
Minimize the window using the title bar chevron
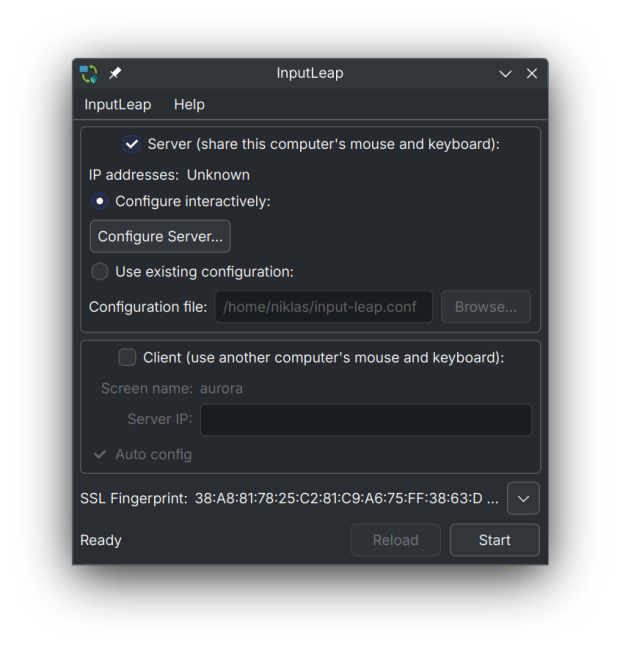pyautogui.click(x=505, y=74)
